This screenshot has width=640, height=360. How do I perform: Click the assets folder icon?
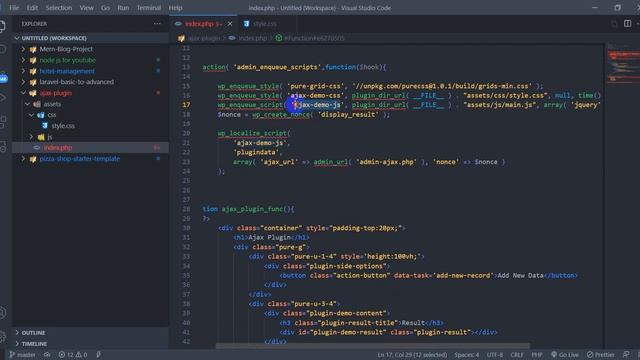tap(37, 104)
